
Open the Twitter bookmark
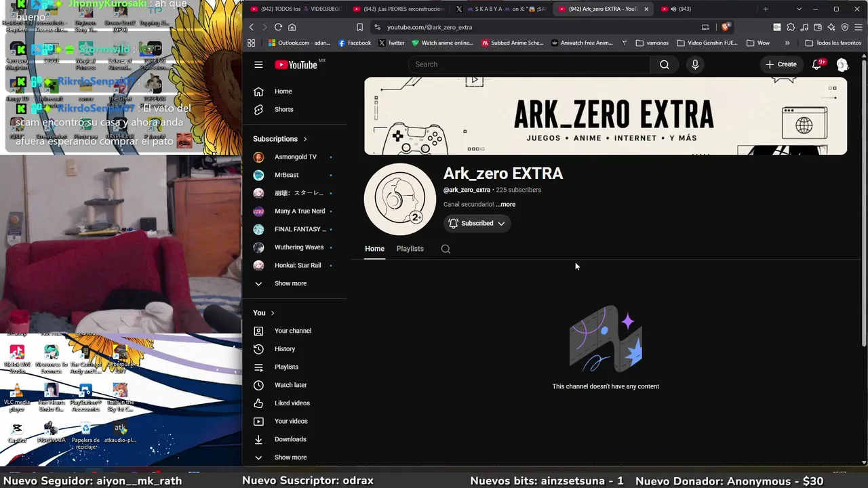coord(391,43)
